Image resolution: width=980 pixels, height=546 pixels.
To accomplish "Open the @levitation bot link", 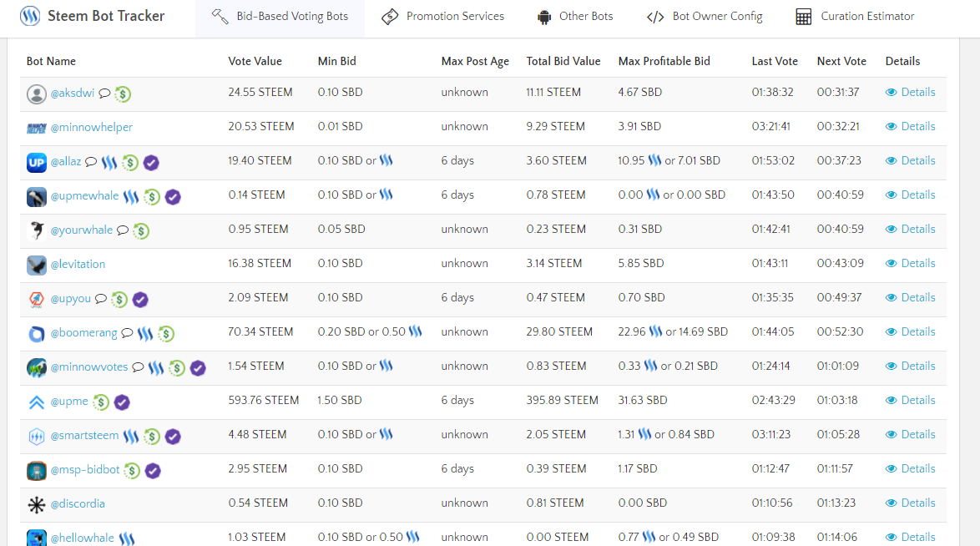I will coord(78,264).
